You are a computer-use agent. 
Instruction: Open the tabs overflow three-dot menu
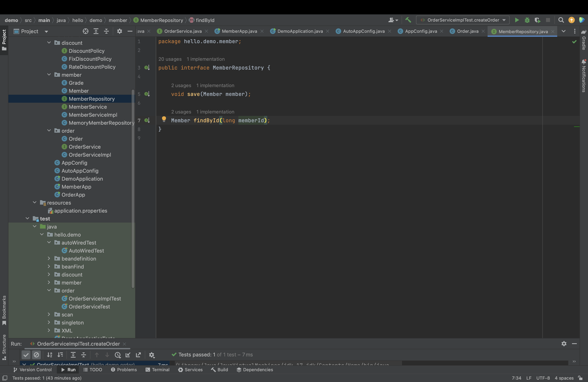pyautogui.click(x=575, y=31)
